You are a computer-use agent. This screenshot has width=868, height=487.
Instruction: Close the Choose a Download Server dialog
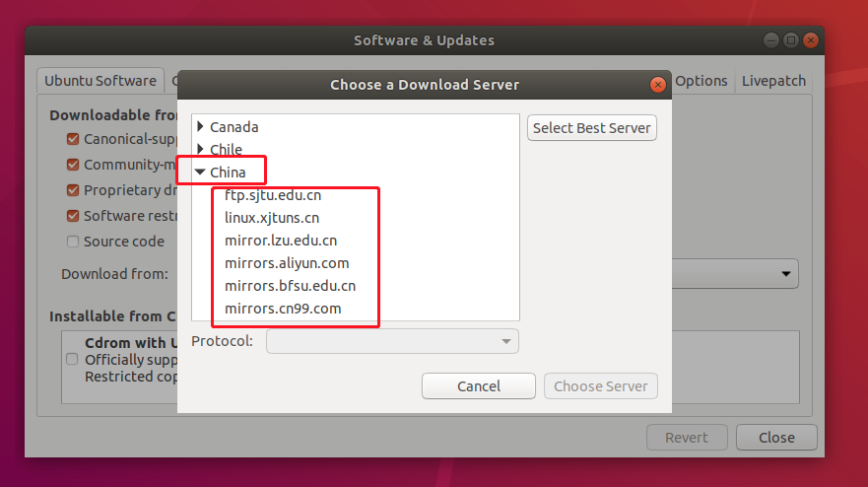(x=657, y=85)
